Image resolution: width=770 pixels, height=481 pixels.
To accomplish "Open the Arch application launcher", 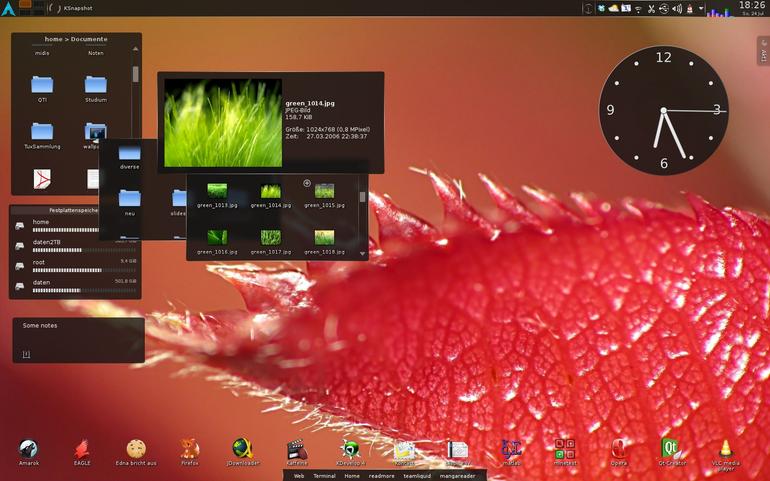I will tap(8, 8).
